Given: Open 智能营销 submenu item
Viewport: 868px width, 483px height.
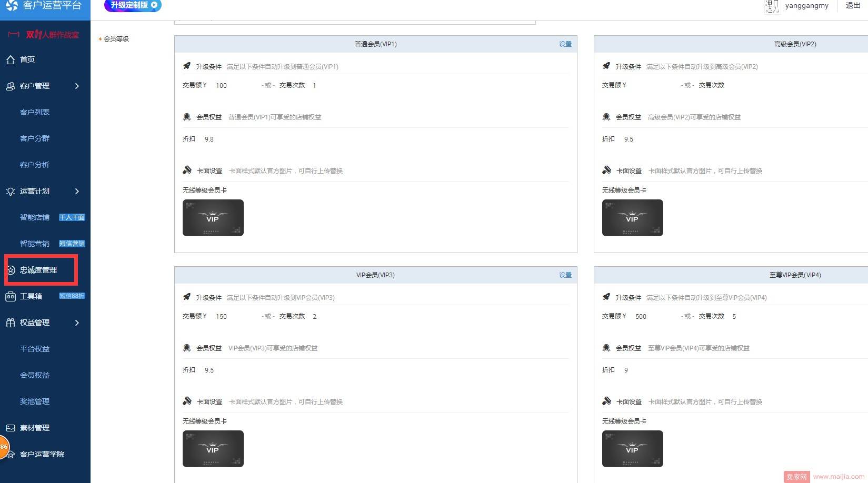Looking at the screenshot, I should [x=35, y=244].
